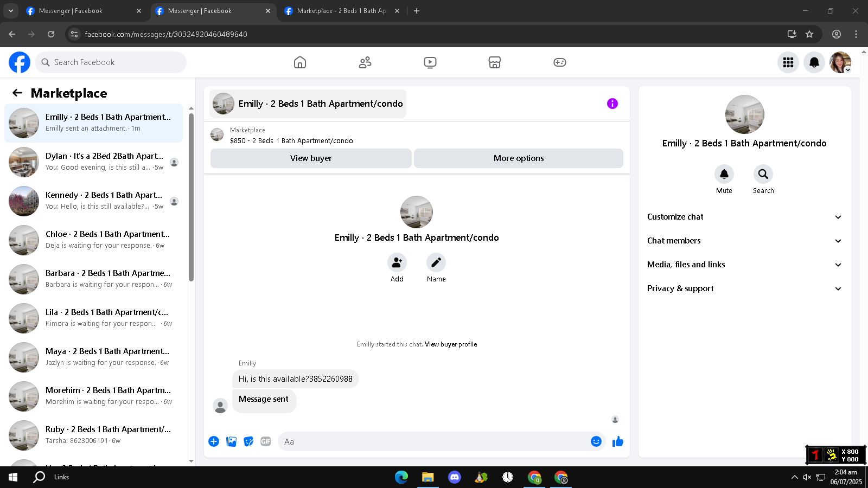Show hidden system tray icons
Viewport: 868px width, 488px height.
pyautogui.click(x=795, y=477)
